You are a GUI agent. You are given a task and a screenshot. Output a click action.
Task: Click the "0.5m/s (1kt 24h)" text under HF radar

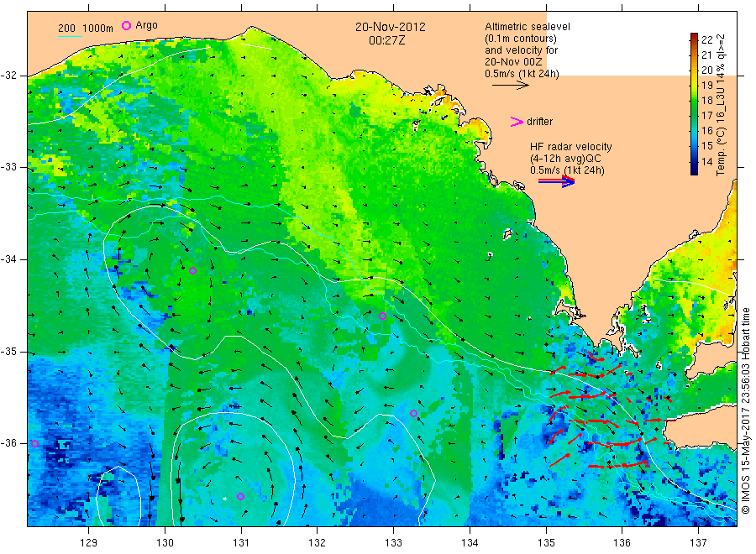(x=567, y=170)
